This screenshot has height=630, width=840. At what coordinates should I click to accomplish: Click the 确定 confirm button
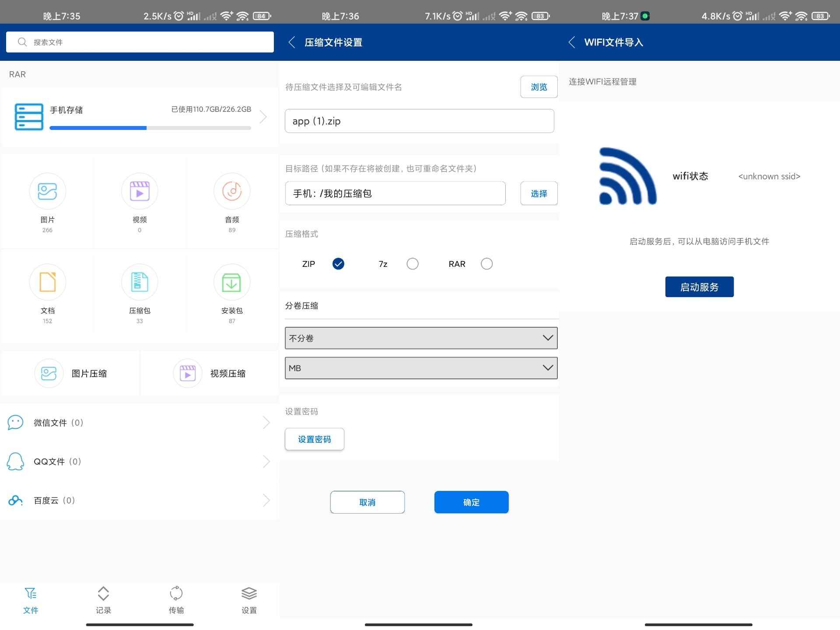(471, 502)
